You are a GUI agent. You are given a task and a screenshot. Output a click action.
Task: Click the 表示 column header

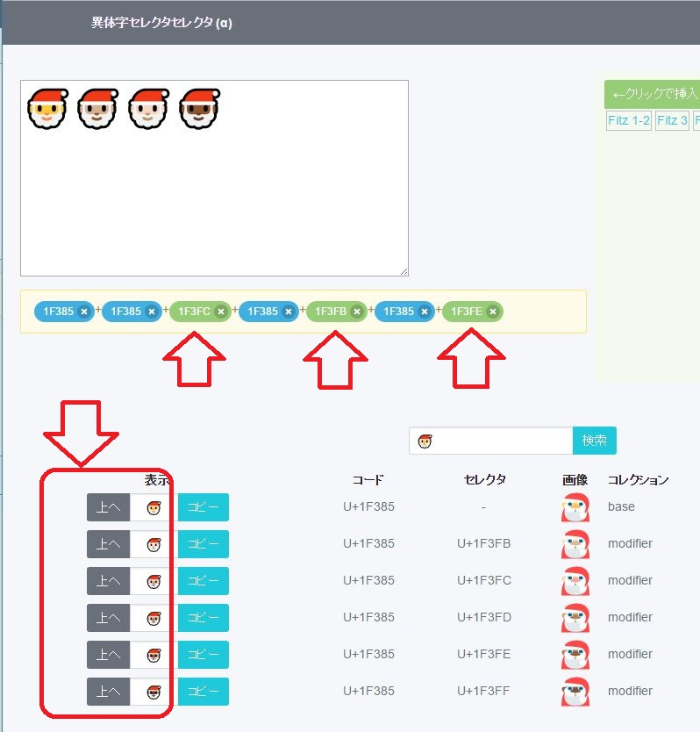157,480
